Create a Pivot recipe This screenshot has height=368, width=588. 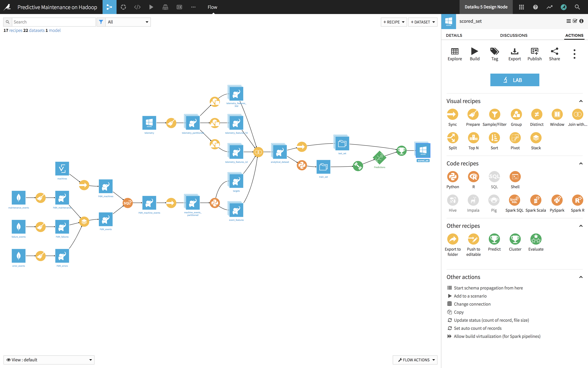coord(515,138)
